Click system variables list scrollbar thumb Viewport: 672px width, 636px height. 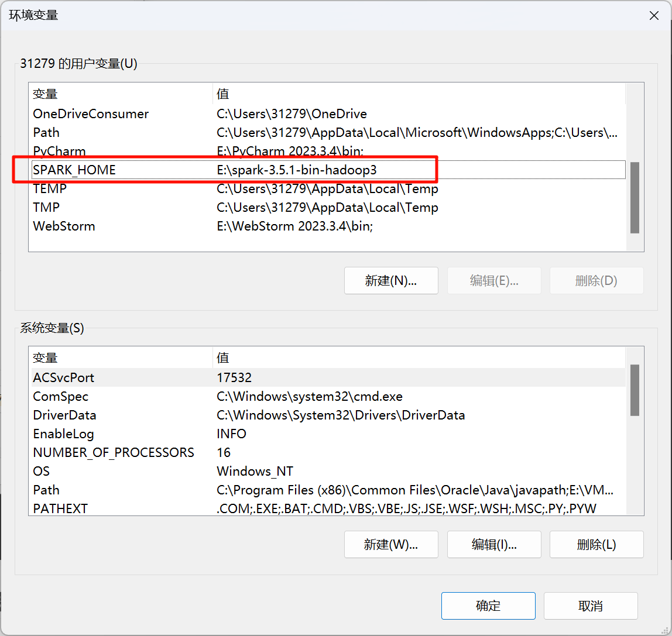[x=635, y=390]
